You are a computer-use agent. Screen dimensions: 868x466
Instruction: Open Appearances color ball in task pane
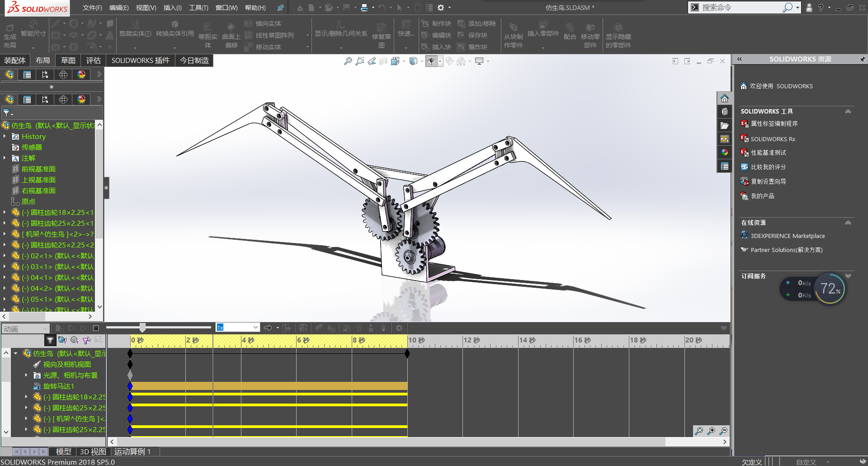725,152
